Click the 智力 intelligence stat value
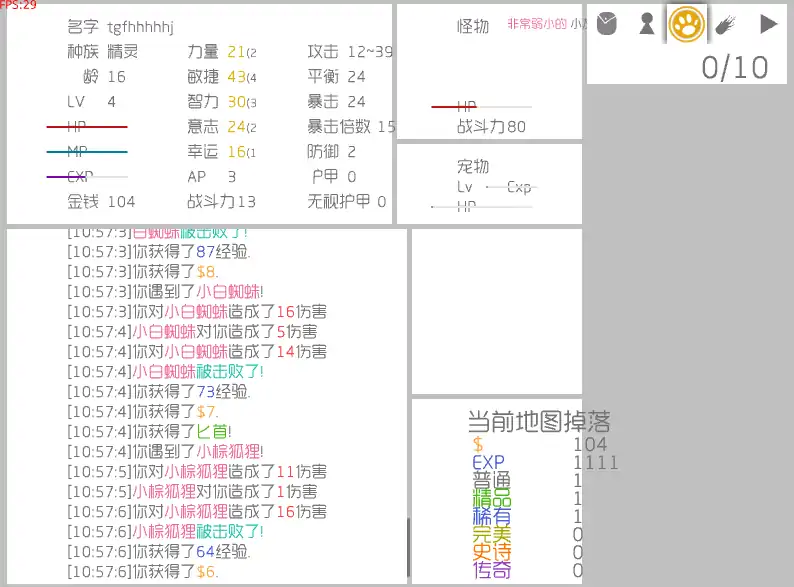The height and width of the screenshot is (587, 794). (237, 102)
